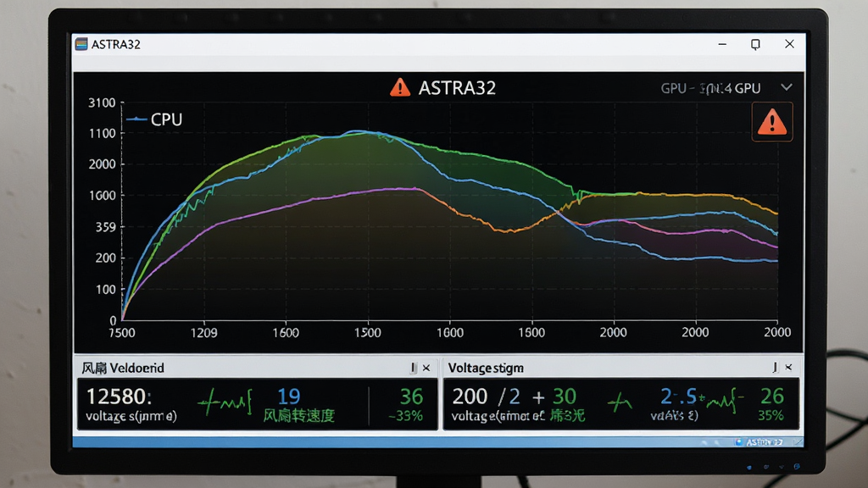Open the boxed warning alert button on the chart

tap(771, 122)
